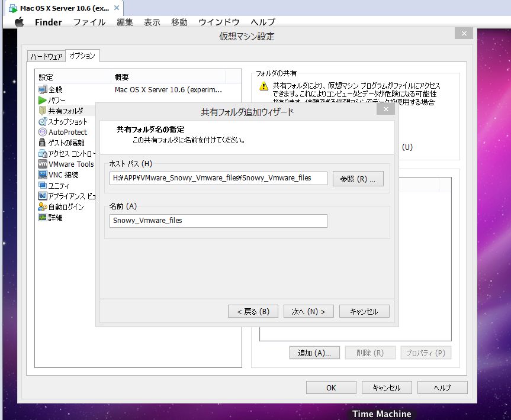Select the スナップショット icon
Image resolution: width=511 pixels, height=420 pixels.
click(43, 121)
